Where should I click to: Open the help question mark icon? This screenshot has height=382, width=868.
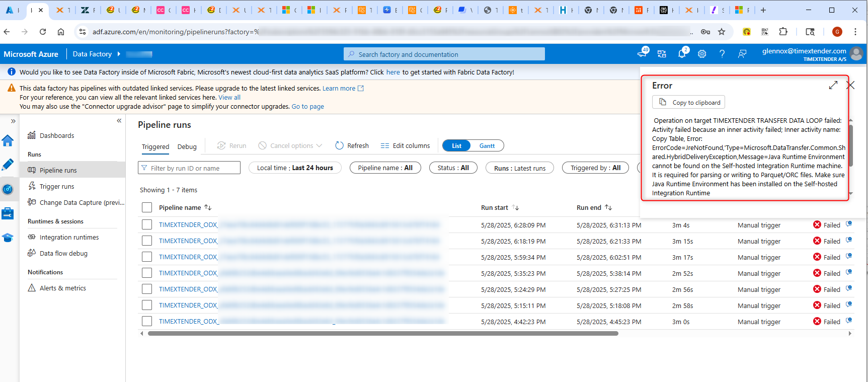(x=722, y=54)
